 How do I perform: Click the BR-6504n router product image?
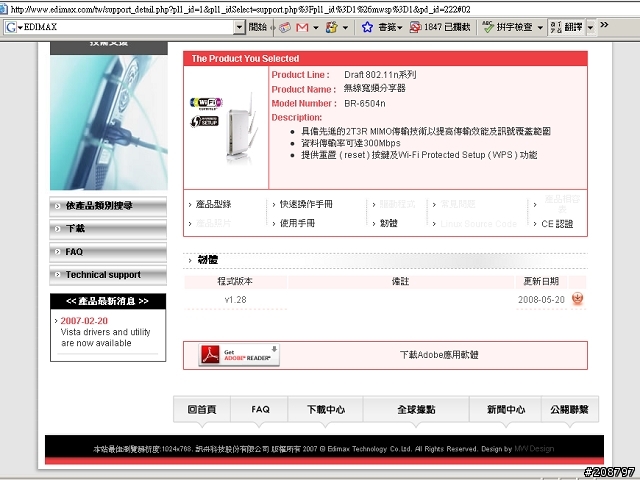point(242,127)
